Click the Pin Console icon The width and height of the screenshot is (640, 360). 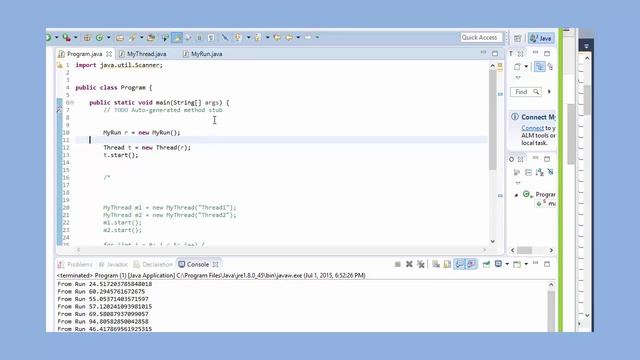pyautogui.click(x=486, y=264)
